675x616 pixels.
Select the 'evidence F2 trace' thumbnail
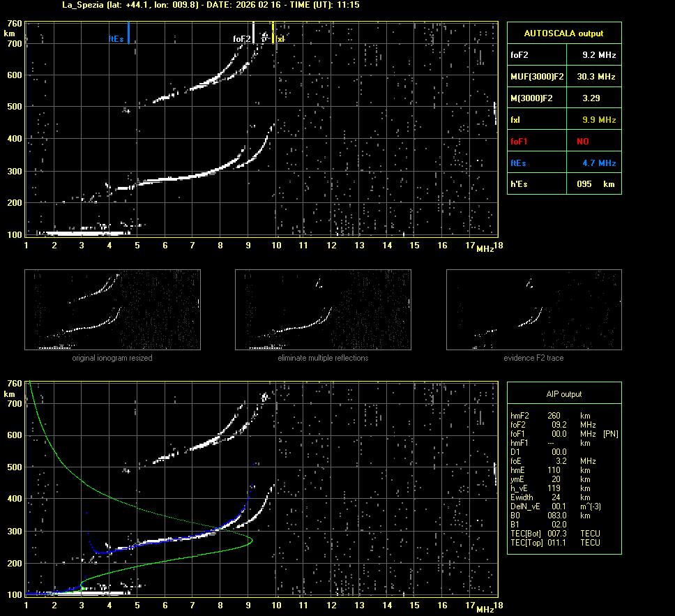[533, 310]
